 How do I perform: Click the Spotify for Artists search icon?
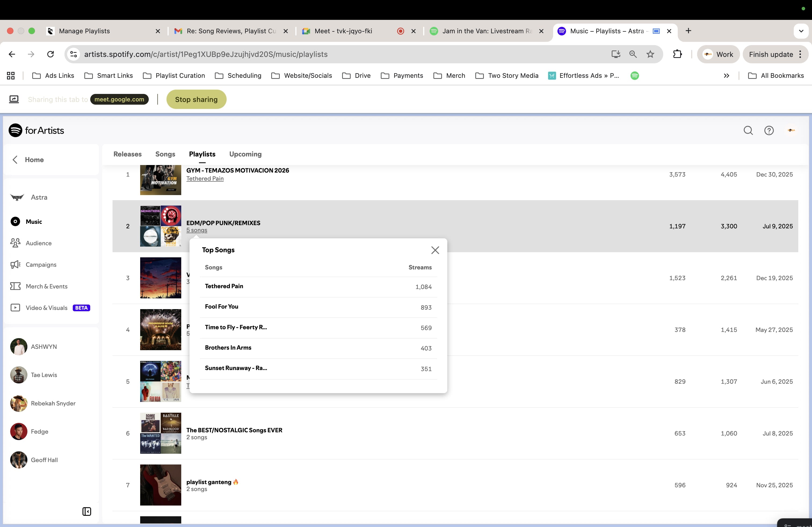click(x=748, y=131)
